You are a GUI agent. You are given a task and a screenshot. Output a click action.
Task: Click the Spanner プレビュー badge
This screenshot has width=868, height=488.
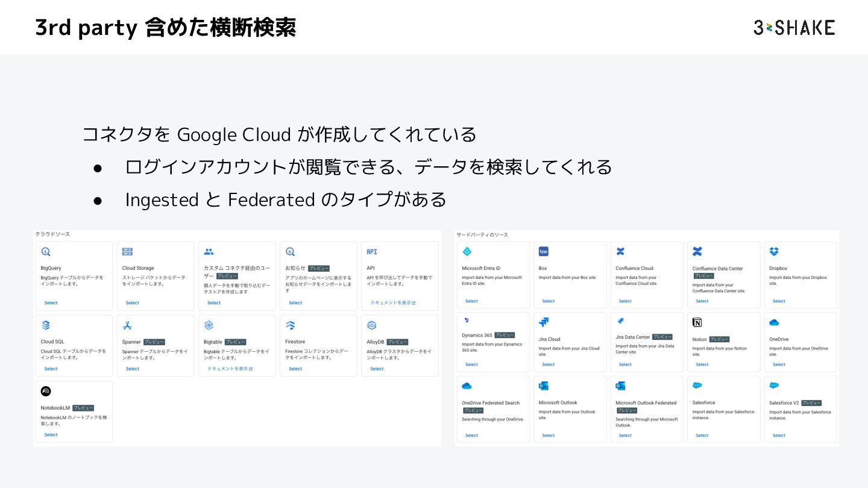(x=154, y=342)
